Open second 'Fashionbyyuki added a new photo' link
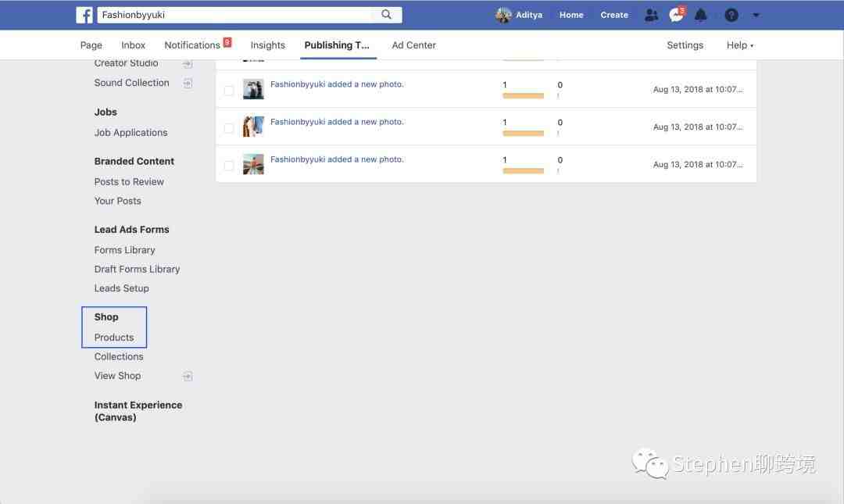Viewport: 844px width, 504px height. pyautogui.click(x=336, y=122)
